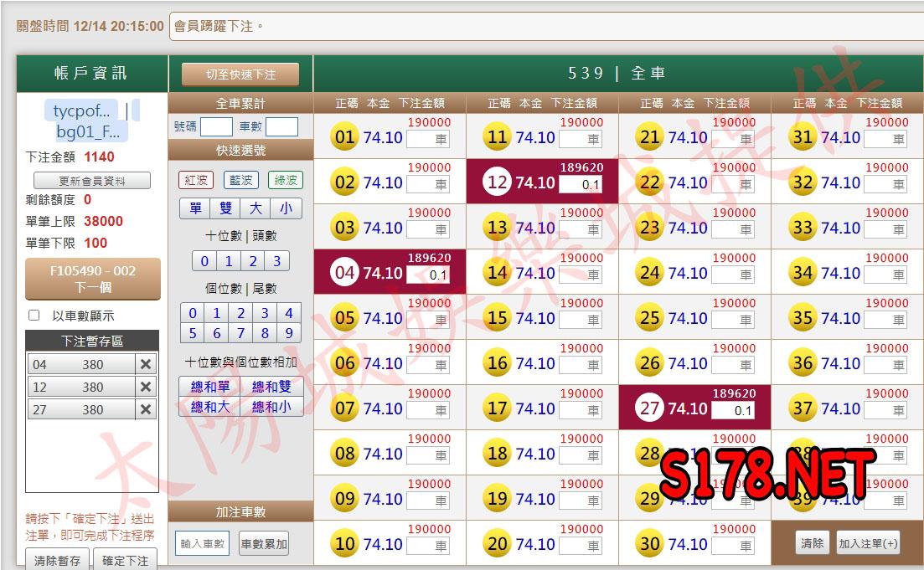Screen dimensions: 924x570
Task: Click bet amount field for number 20
Action: pyautogui.click(x=581, y=546)
